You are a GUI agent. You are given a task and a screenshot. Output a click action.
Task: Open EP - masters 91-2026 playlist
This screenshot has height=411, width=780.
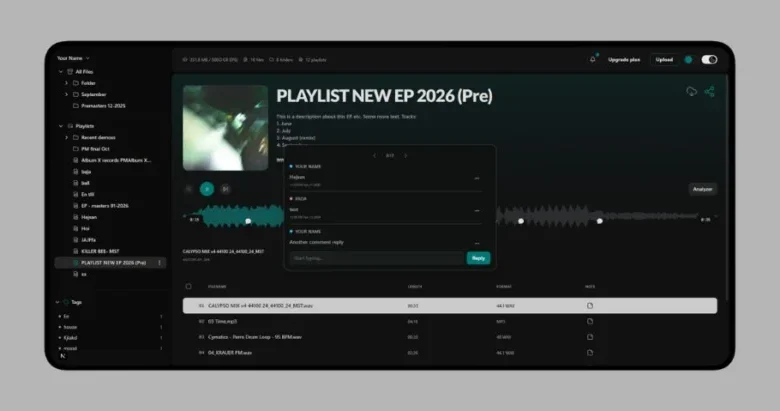pos(104,205)
